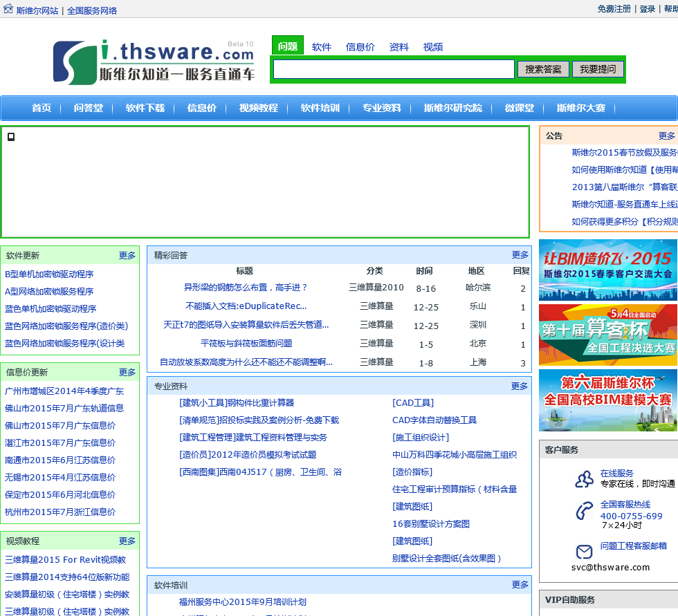The image size is (678, 616).
Task: Click the 全国服务网络 top link
Action: (x=92, y=11)
